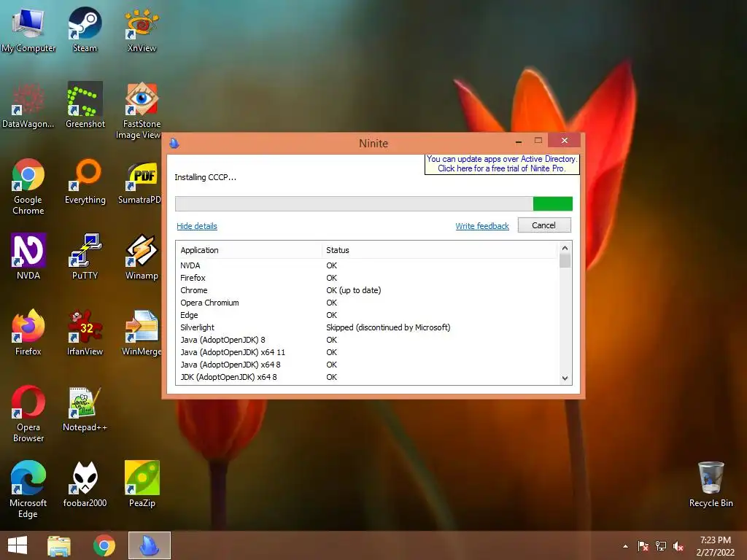Close the Ninite window
The height and width of the screenshot is (560, 747).
click(564, 141)
